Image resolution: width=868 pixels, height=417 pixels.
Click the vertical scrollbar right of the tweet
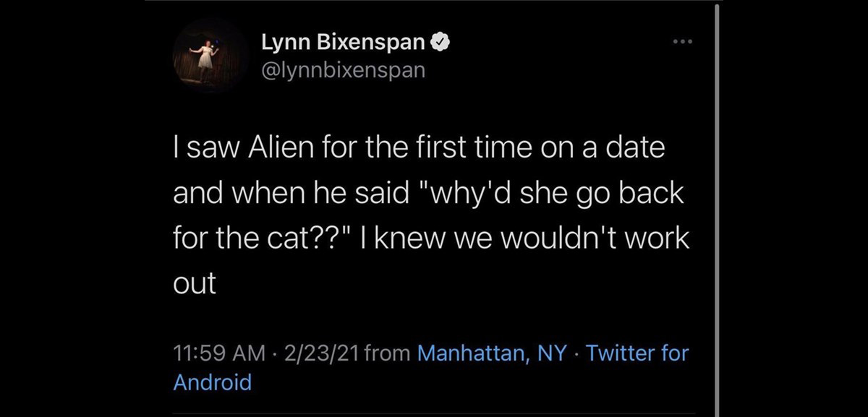coord(717,208)
